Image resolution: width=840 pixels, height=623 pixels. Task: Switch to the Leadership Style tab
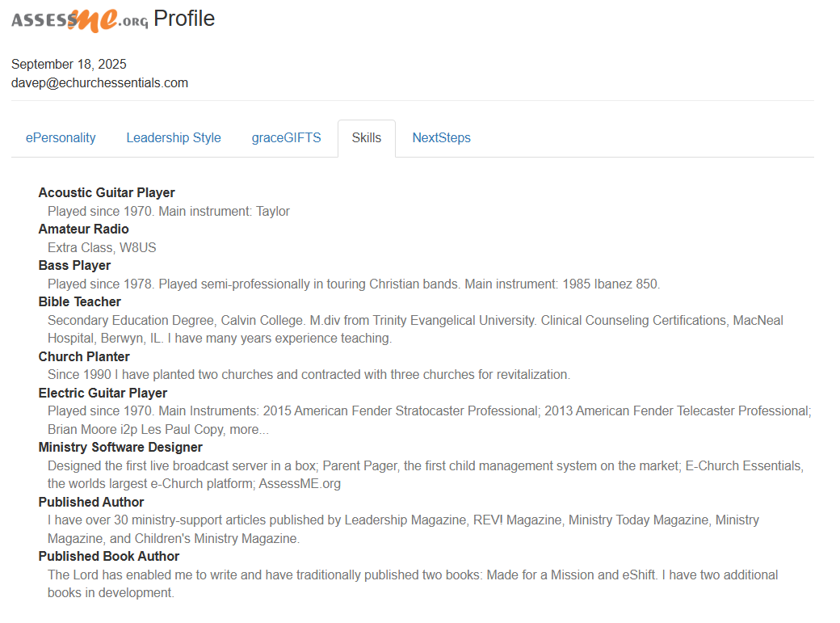[173, 138]
